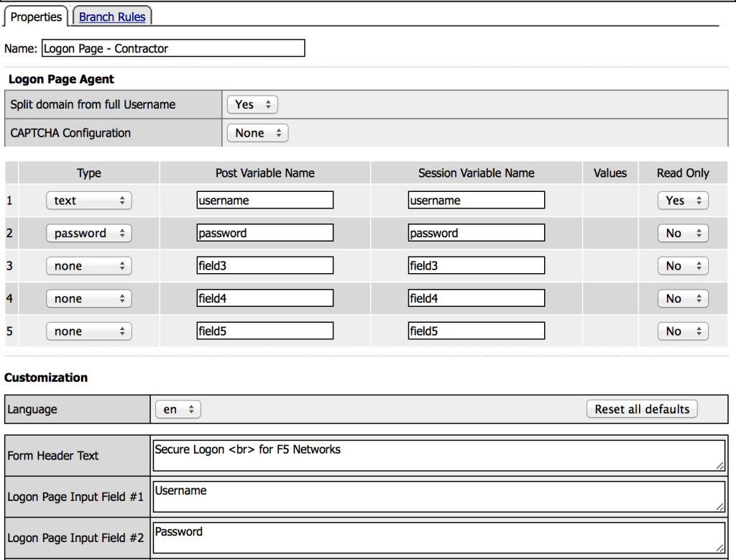Viewport: 736px width, 560px height.
Task: Change the password Type dropdown in row 2
Action: click(88, 232)
